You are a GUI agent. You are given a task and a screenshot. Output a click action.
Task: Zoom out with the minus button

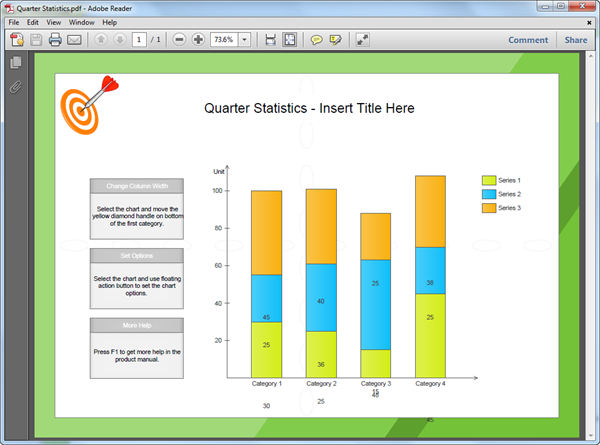click(179, 39)
